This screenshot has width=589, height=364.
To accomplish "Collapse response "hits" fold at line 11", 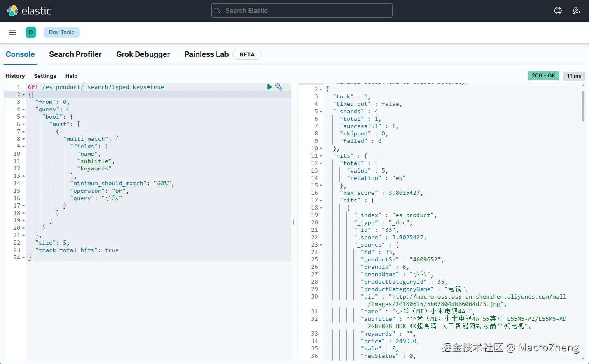I will point(321,156).
